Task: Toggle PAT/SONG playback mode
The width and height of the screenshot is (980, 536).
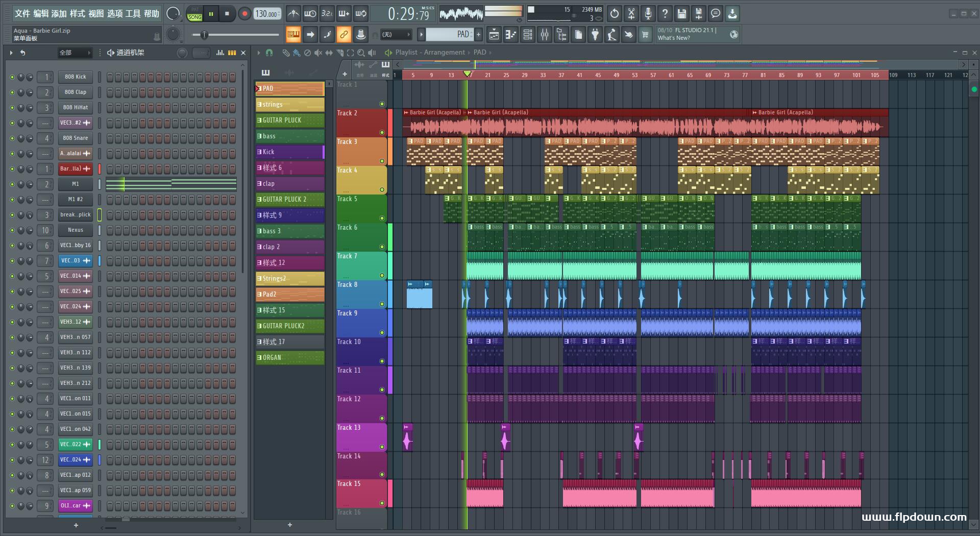Action: point(194,14)
